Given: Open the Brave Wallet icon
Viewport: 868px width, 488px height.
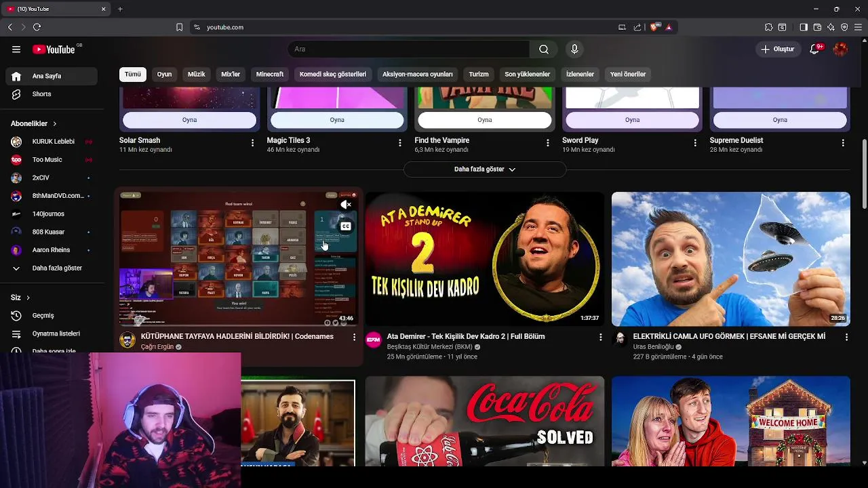Looking at the screenshot, I should pos(817,27).
